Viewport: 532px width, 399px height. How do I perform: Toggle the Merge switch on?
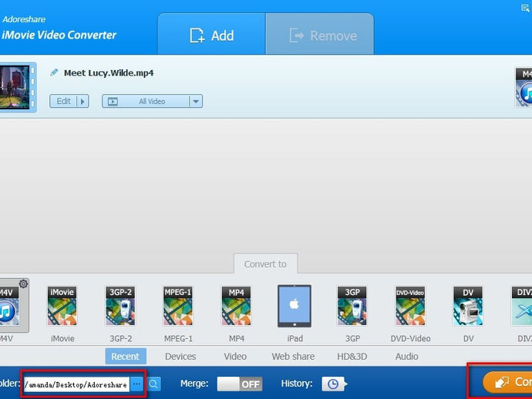click(240, 384)
